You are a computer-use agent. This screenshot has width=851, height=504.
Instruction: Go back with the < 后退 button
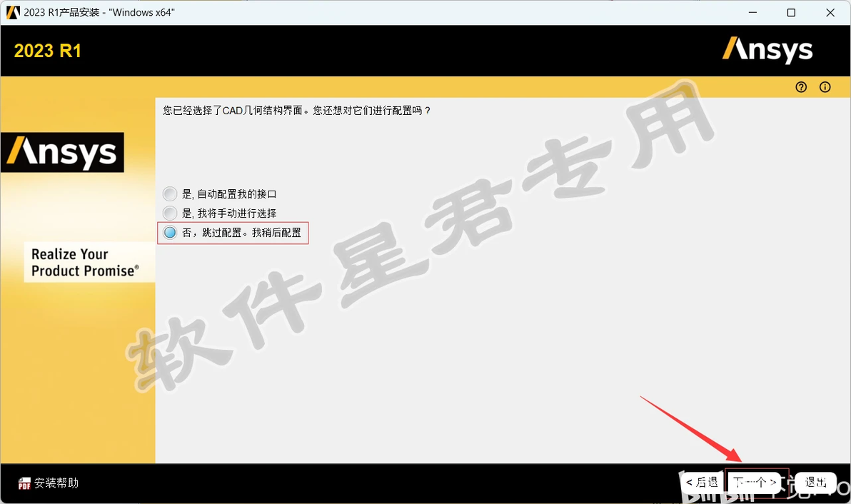[702, 483]
